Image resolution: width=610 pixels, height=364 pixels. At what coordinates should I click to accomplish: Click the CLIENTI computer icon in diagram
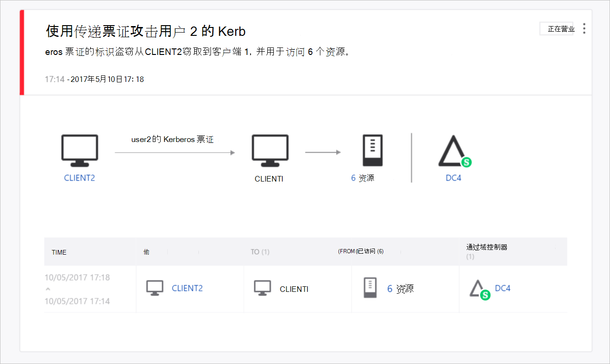pos(270,151)
